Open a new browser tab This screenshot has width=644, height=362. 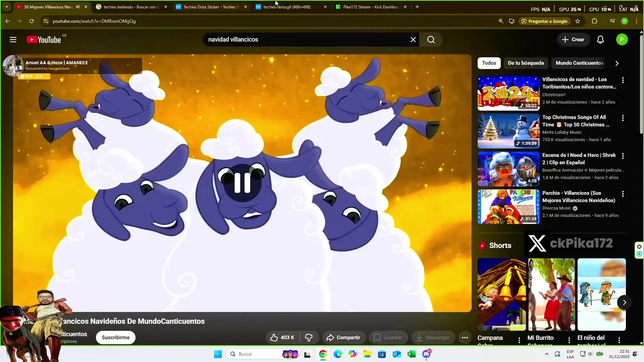tap(417, 7)
